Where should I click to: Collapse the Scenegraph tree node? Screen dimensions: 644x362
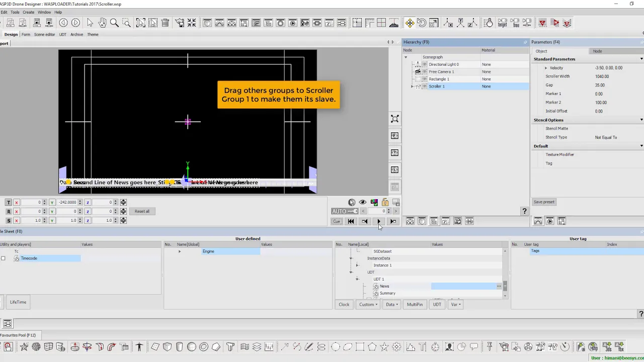click(406, 57)
